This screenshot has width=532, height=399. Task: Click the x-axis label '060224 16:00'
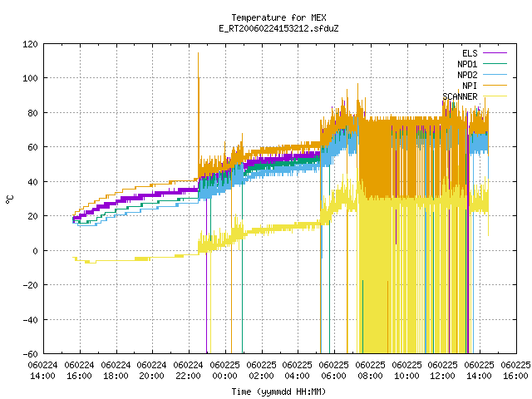[x=80, y=371]
